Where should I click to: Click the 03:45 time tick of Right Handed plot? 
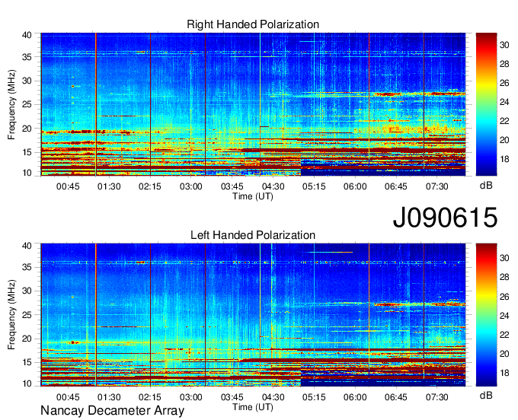point(232,186)
